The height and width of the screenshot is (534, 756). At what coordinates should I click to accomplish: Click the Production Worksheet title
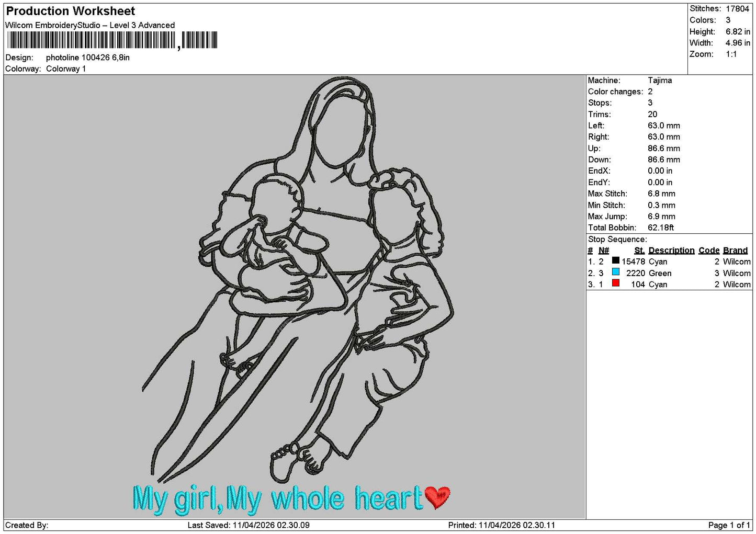71,11
